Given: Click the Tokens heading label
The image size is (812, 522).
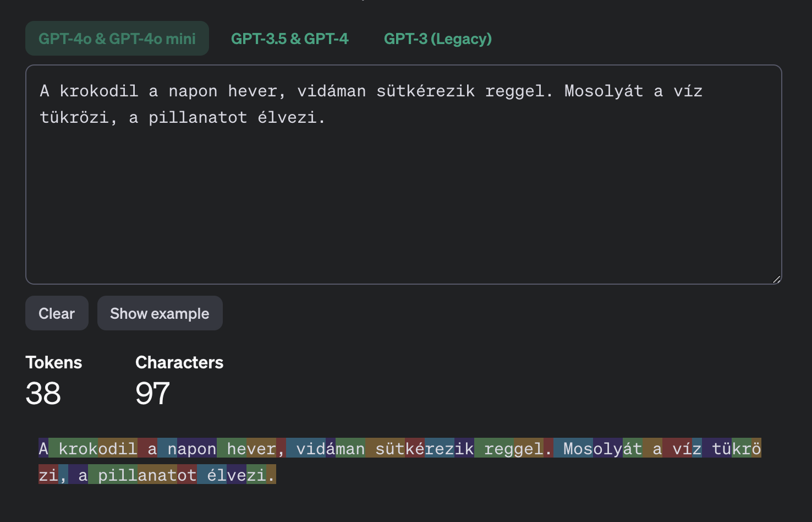Looking at the screenshot, I should coord(53,362).
